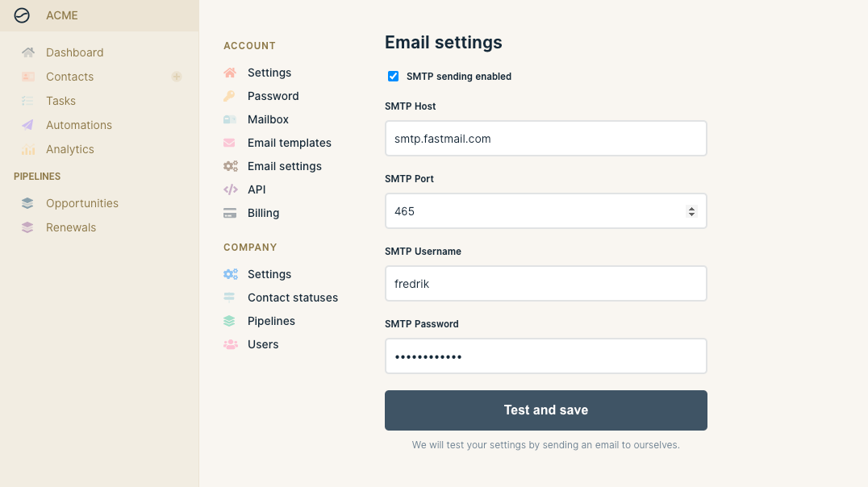Viewport: 868px width, 487px height.
Task: Uncheck SMTP sending enabled checkbox
Action: [x=393, y=77]
